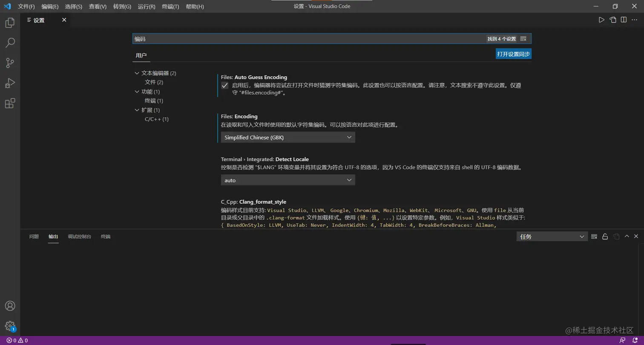
Task: Select the Search icon in the Activity Bar
Action: (11, 43)
